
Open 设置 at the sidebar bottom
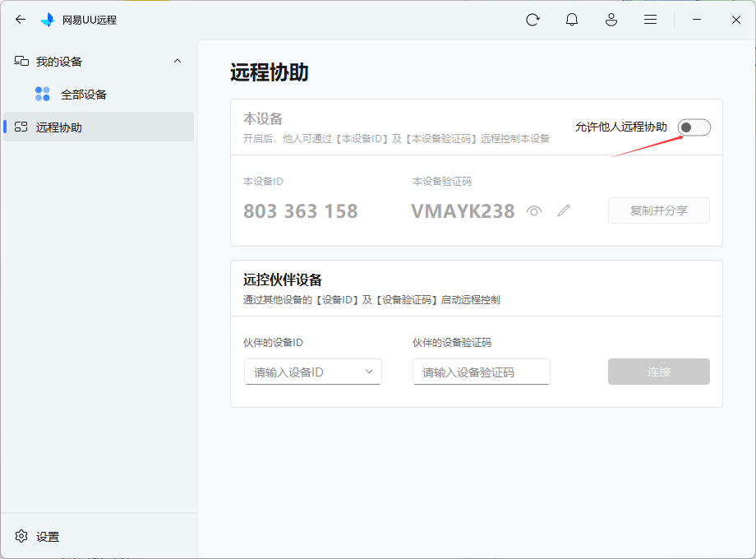(x=48, y=537)
